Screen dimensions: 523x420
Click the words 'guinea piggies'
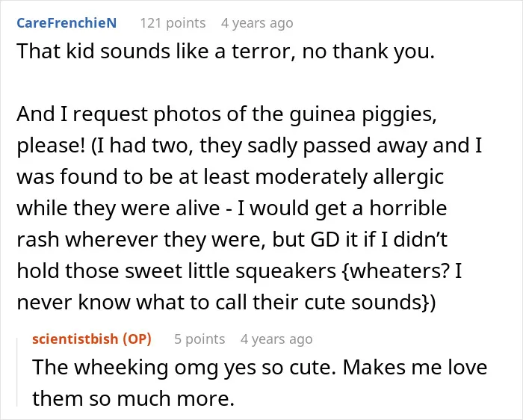click(x=362, y=114)
